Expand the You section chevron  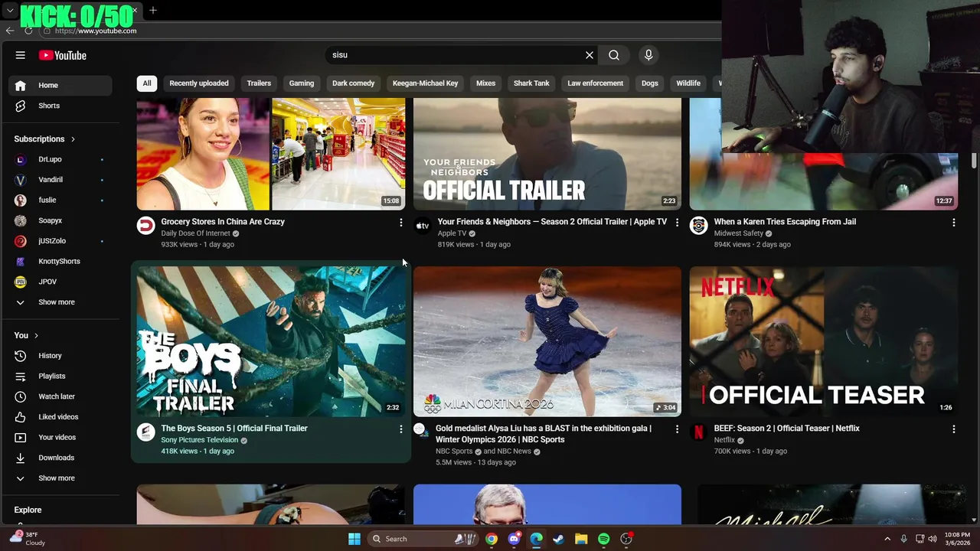pyautogui.click(x=35, y=335)
